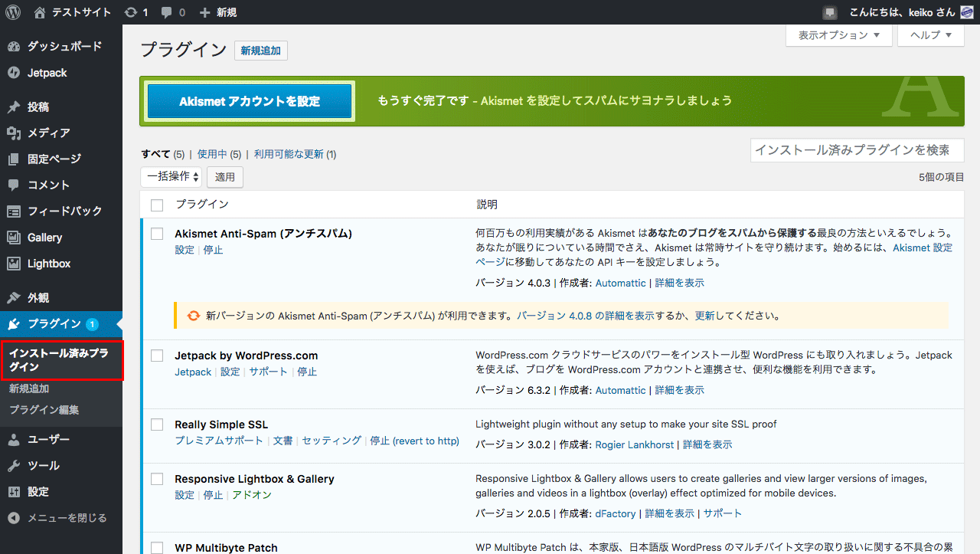This screenshot has height=554, width=980.
Task: Check the Jetpack by WordPress.com checkbox
Action: pyautogui.click(x=157, y=356)
